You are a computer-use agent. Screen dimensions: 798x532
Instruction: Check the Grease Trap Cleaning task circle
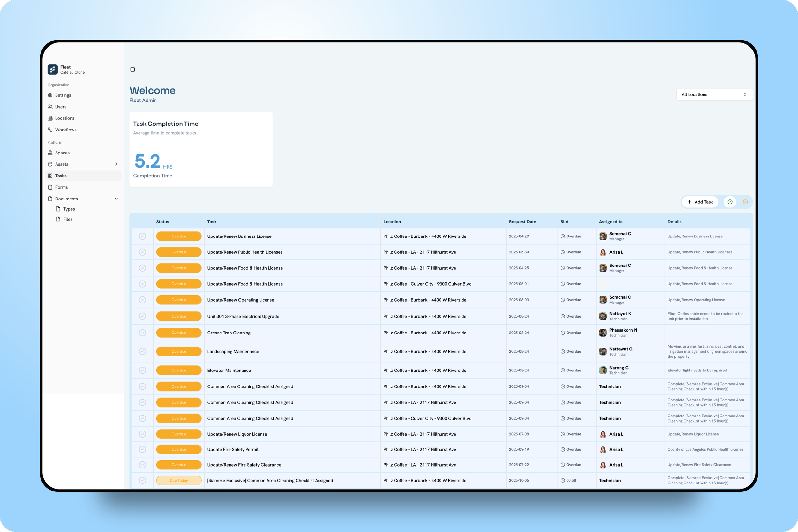[x=142, y=333]
